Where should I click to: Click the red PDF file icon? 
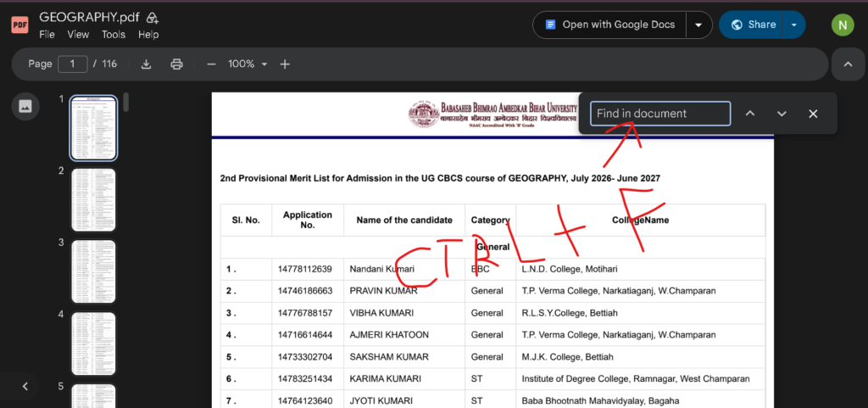click(x=20, y=25)
